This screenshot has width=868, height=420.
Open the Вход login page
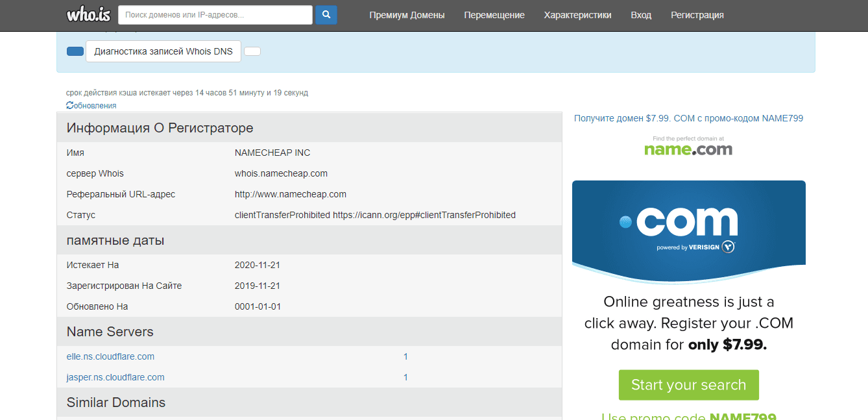[641, 15]
